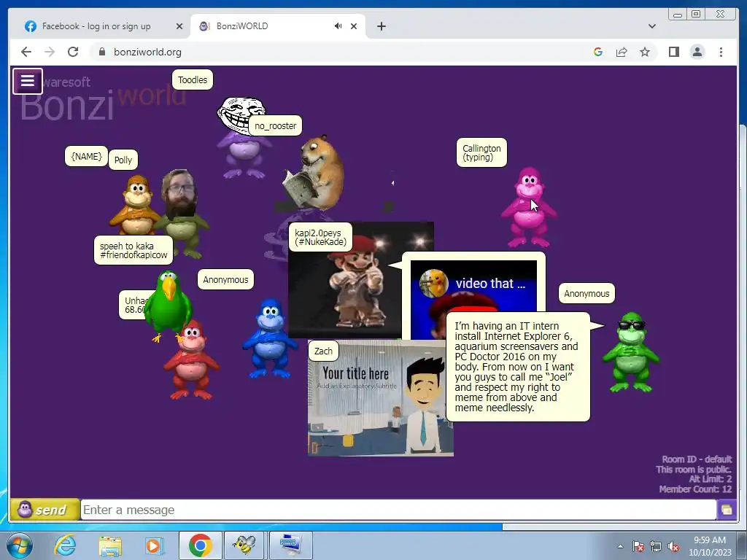Screen dimensions: 747x560
Task: Show hidden system tray icons
Action: [620, 546]
